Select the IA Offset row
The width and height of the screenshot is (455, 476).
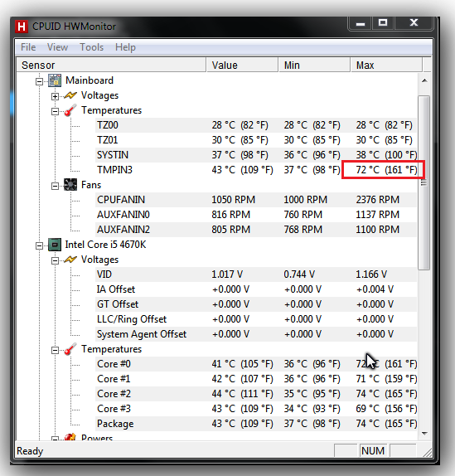click(256, 289)
